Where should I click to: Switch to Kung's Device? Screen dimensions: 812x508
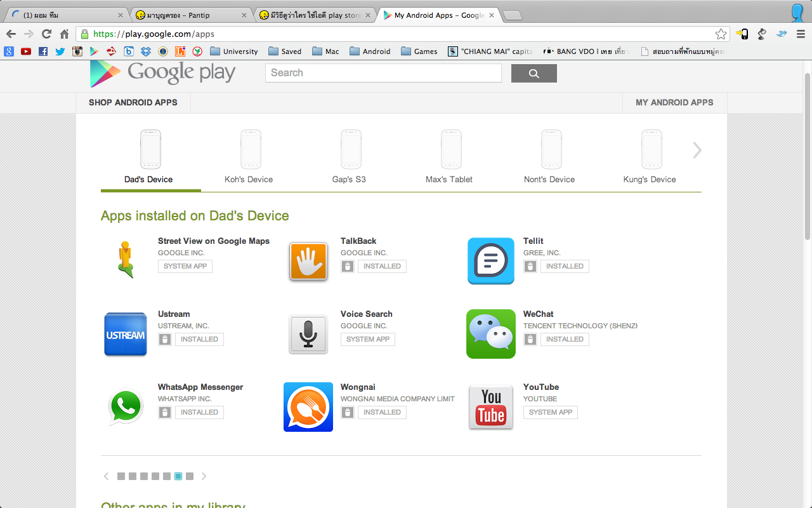pos(650,158)
